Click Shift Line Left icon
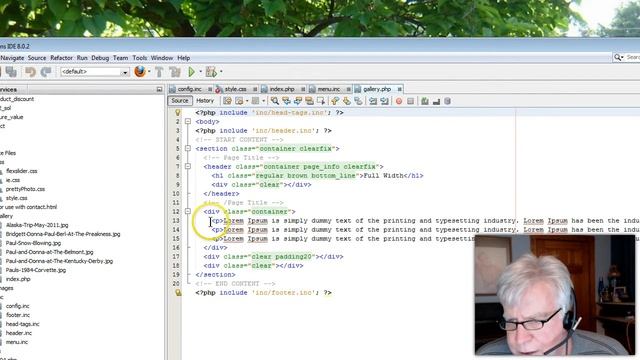The height and width of the screenshot is (360, 640). [x=373, y=101]
